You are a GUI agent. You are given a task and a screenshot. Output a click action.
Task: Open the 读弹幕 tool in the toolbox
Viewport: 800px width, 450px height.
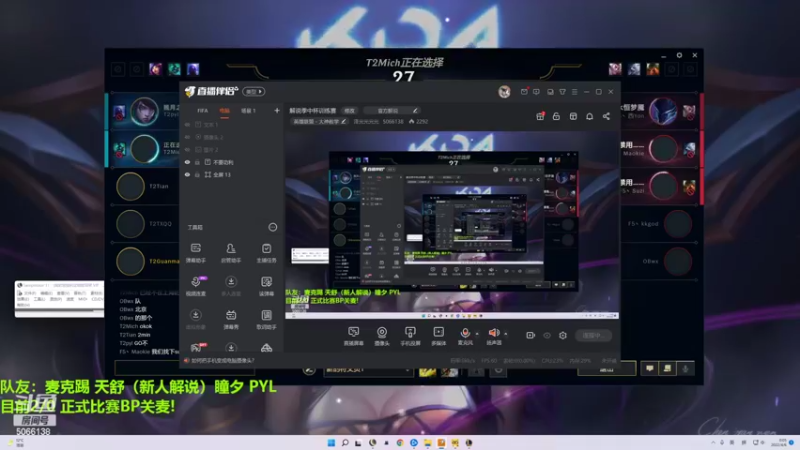pyautogui.click(x=266, y=286)
